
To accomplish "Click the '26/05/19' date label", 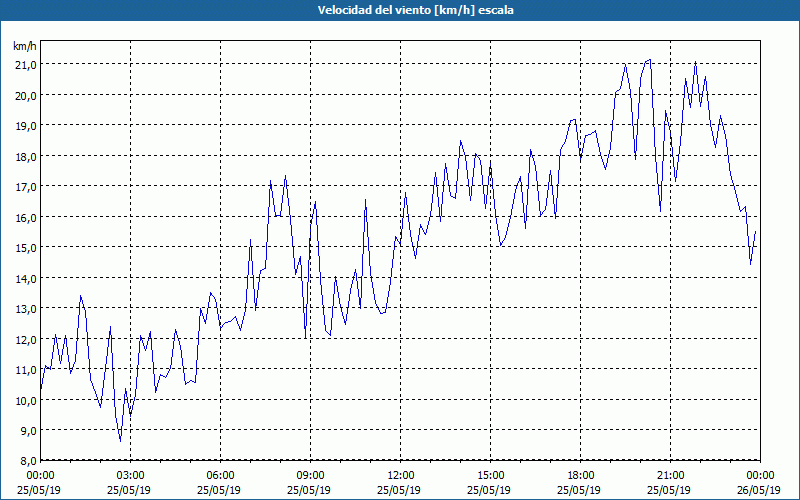I will tap(759, 490).
